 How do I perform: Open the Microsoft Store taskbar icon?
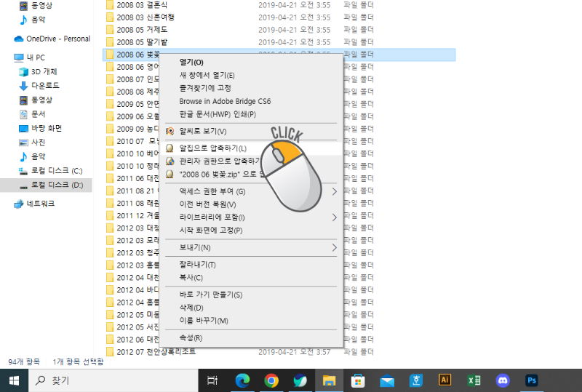pyautogui.click(x=358, y=380)
